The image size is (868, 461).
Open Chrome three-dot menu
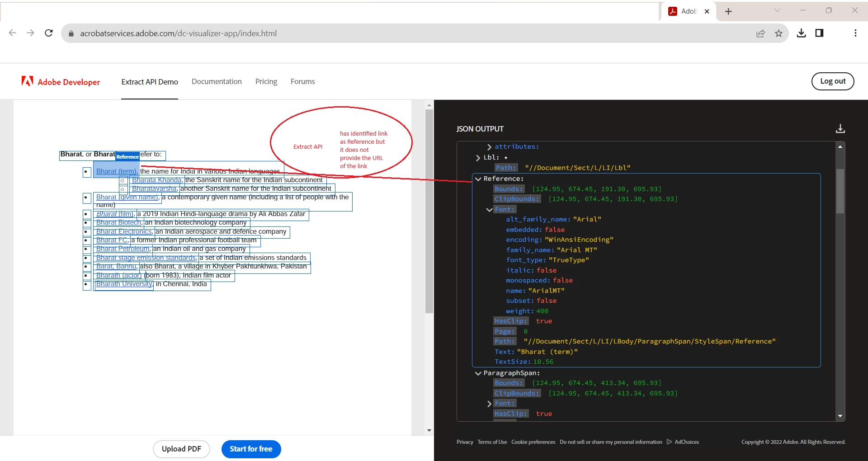855,33
